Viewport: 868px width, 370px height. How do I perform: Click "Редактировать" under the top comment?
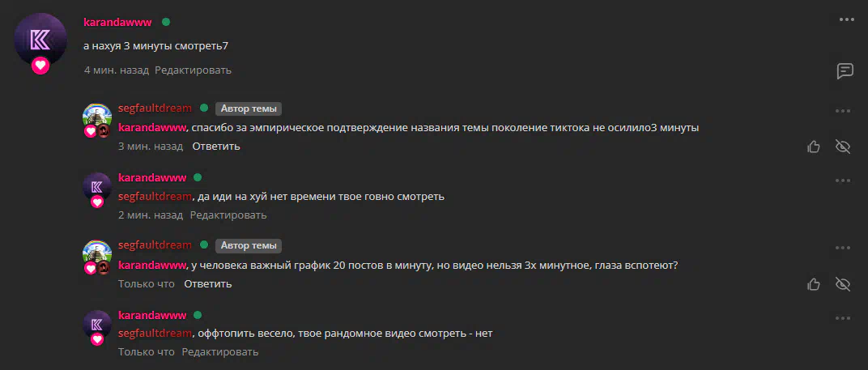click(194, 70)
